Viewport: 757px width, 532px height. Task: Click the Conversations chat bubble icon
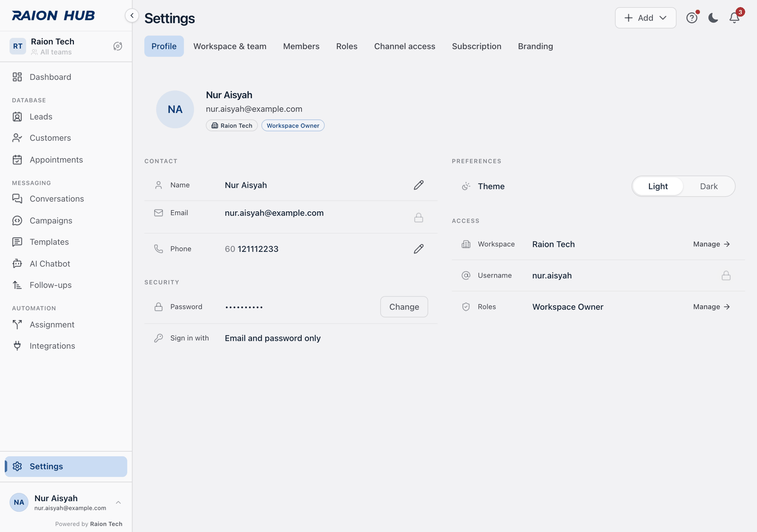[x=18, y=199]
